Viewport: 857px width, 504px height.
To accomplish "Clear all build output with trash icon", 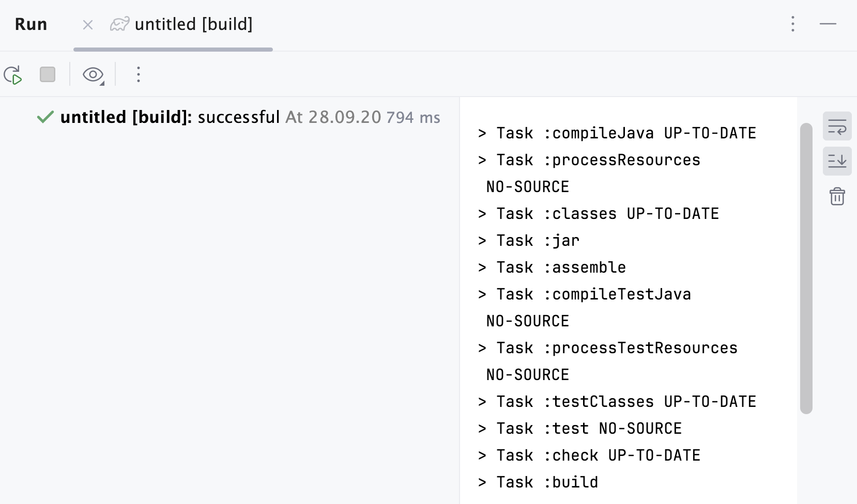I will [x=838, y=196].
